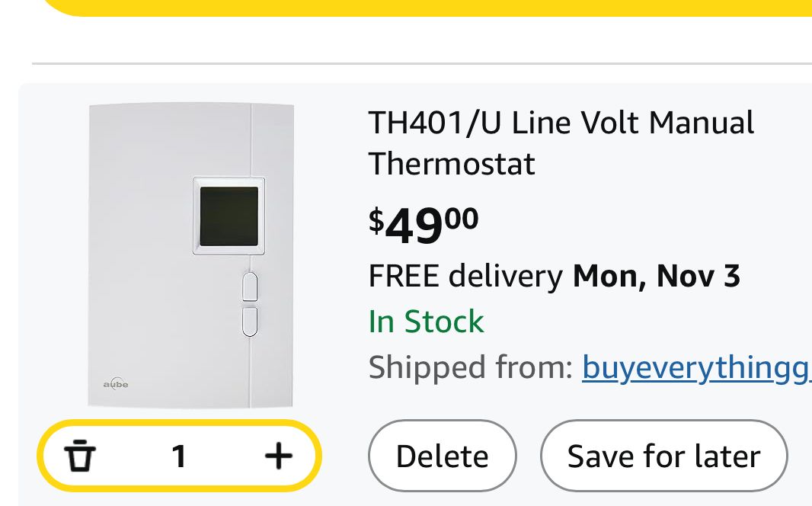This screenshot has width=812, height=506.
Task: Click the yellow button at the top
Action: tap(427, 7)
